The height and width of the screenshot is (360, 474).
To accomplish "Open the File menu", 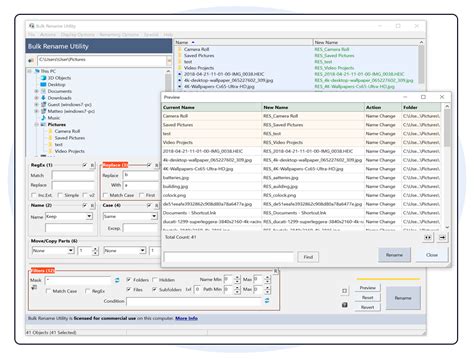I will (x=32, y=35).
